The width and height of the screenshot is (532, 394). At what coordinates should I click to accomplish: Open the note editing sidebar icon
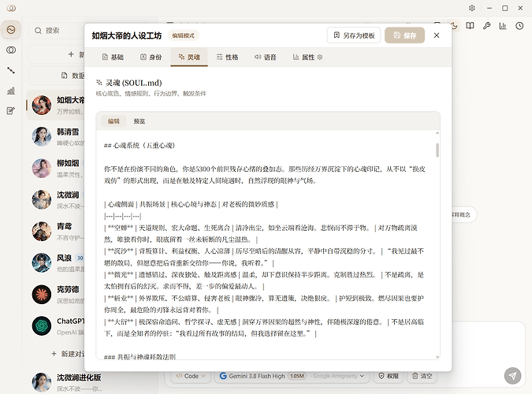(x=11, y=110)
